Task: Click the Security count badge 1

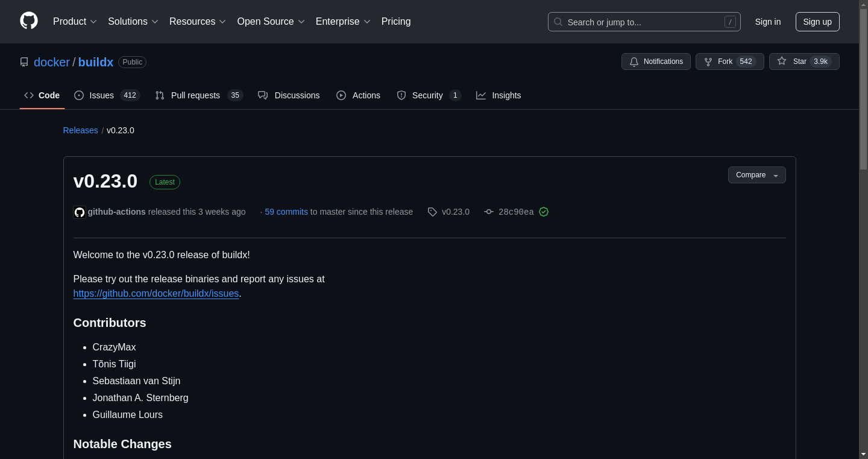Action: click(455, 95)
